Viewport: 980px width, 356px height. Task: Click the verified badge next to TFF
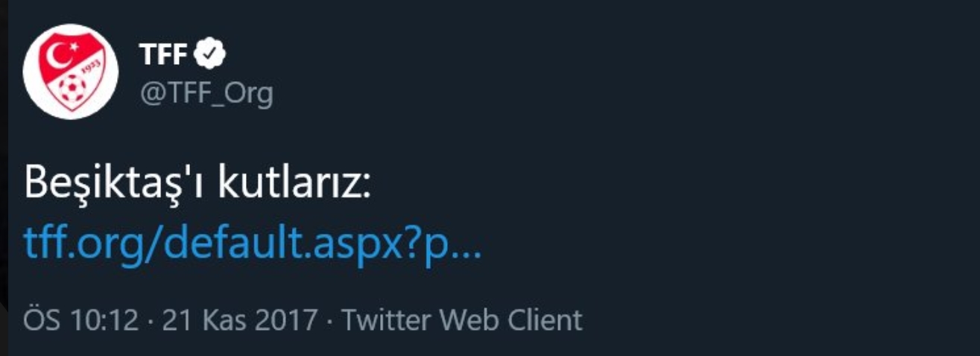point(211,54)
